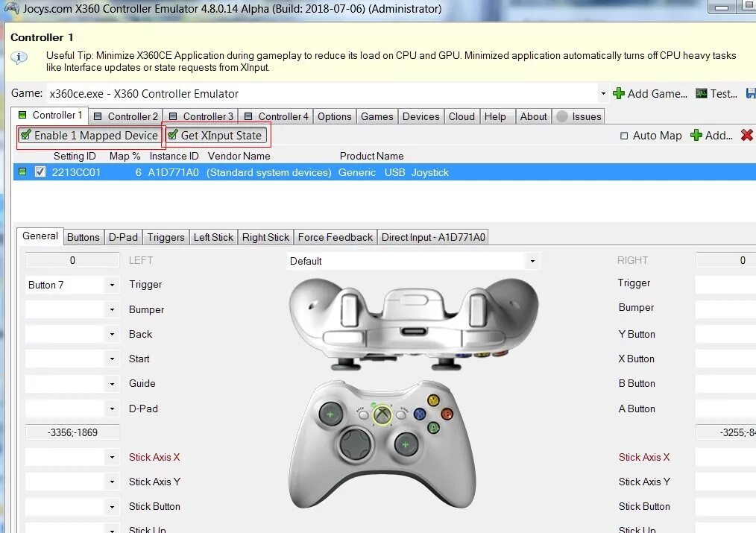Click the Setting ID column header

click(75, 156)
